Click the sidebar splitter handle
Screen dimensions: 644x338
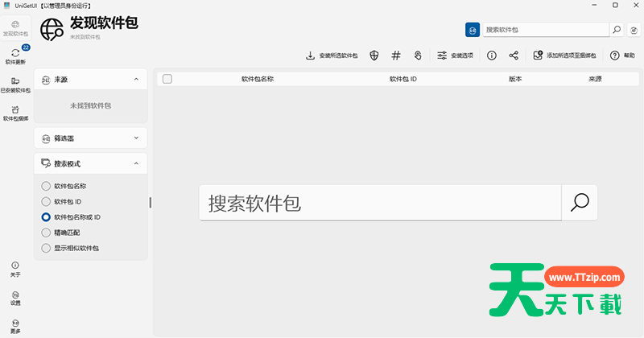pos(150,203)
